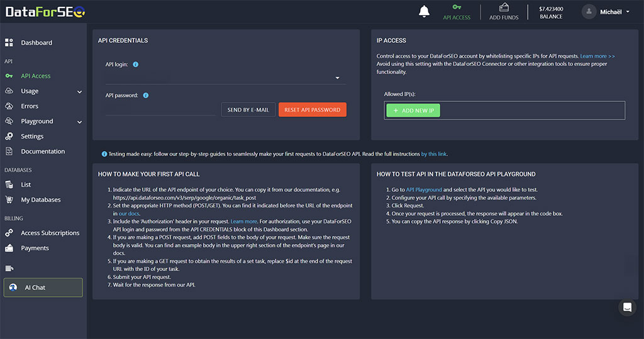
Task: Click the API Access key icon in header
Action: 457,7
